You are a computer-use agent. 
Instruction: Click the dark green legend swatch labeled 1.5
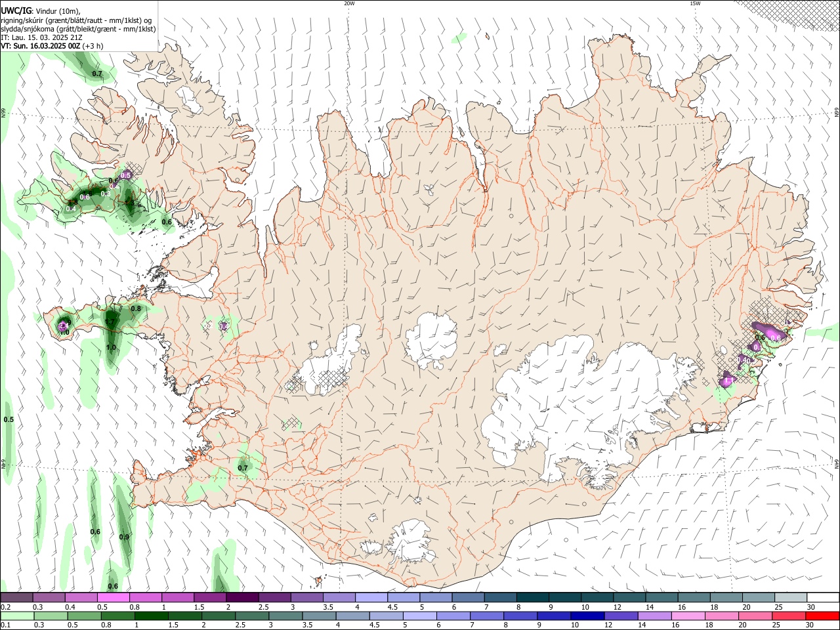184,616
